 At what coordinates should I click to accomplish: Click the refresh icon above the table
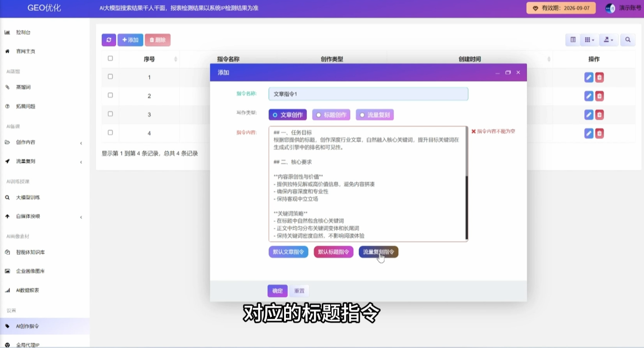(x=108, y=40)
